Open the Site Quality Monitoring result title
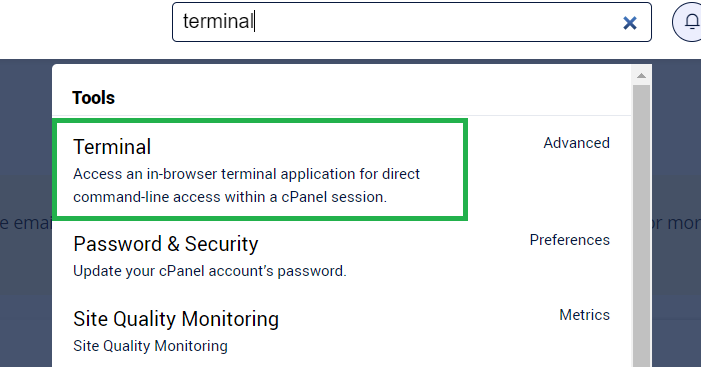Image resolution: width=701 pixels, height=367 pixels. [x=176, y=319]
